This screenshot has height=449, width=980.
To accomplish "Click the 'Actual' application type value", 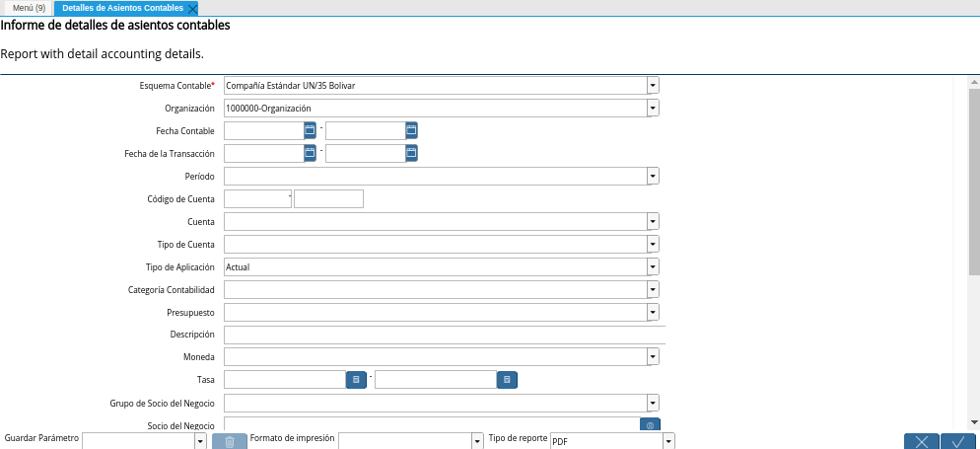I will pyautogui.click(x=239, y=267).
